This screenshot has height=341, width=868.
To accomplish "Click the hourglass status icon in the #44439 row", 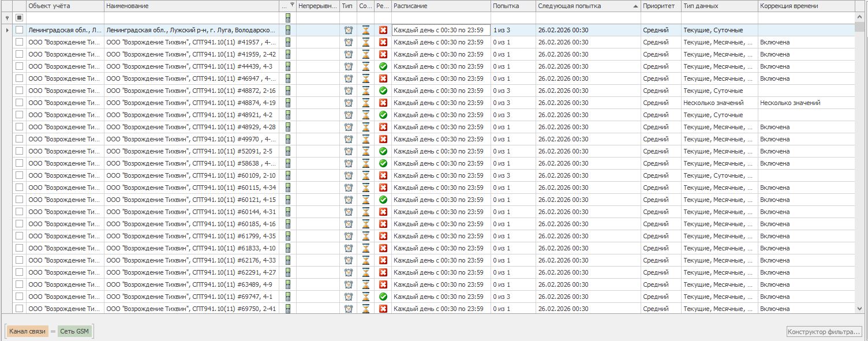I will (365, 66).
